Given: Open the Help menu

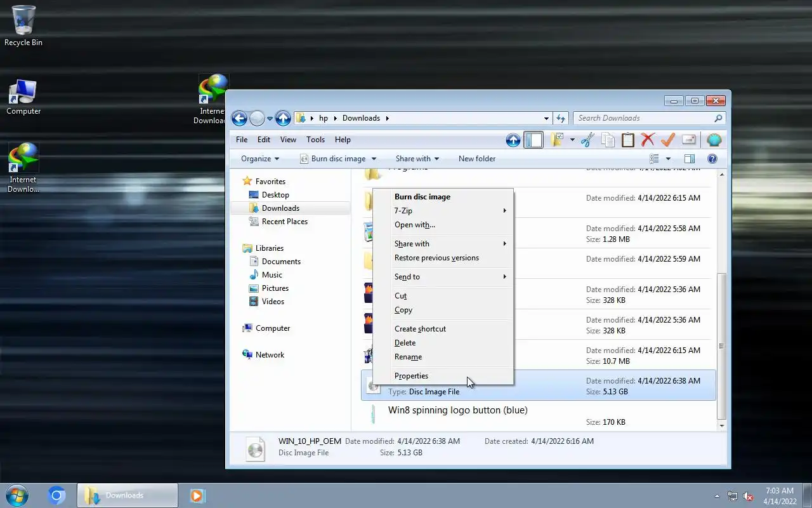Looking at the screenshot, I should point(343,140).
